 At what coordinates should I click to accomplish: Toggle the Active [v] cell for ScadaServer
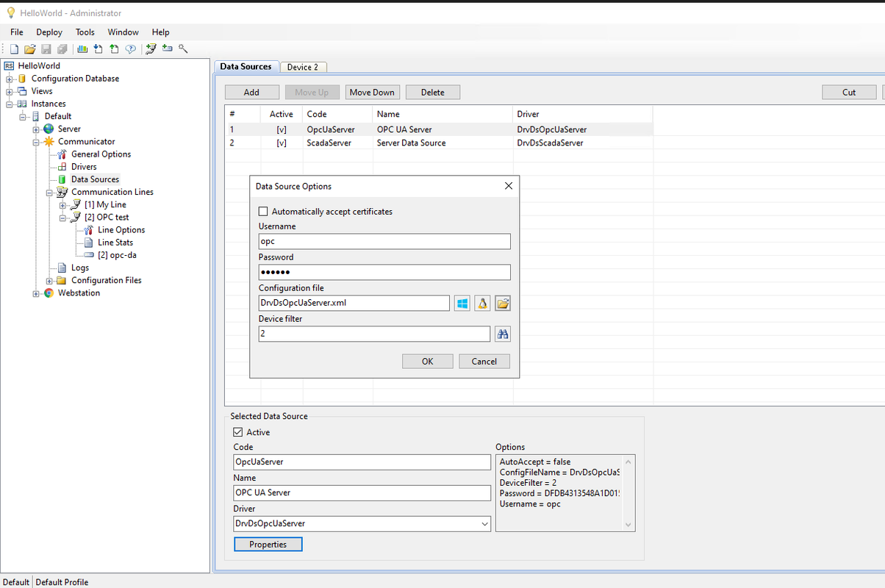(x=282, y=143)
